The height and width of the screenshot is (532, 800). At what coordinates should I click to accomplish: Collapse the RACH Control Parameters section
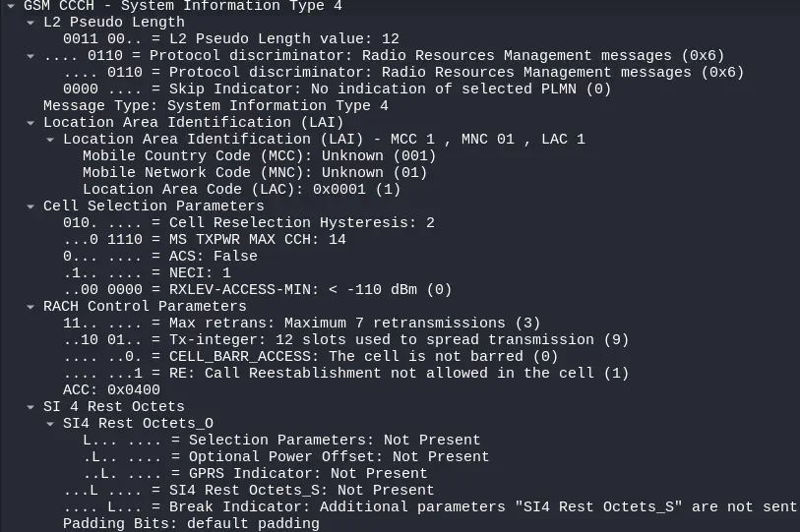click(x=30, y=306)
